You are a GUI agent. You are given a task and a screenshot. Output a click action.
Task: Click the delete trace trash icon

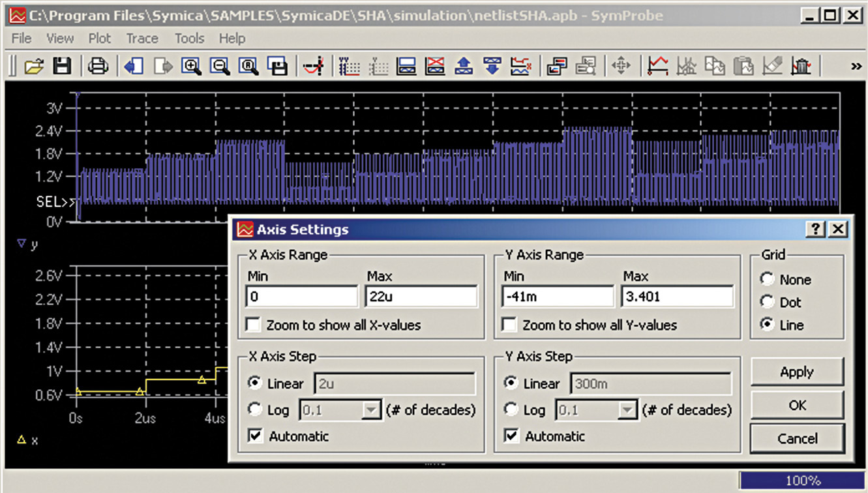click(801, 65)
